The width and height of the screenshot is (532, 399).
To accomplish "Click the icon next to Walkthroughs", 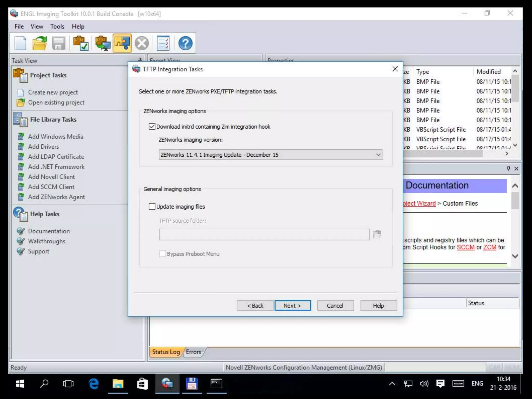I will pos(21,241).
